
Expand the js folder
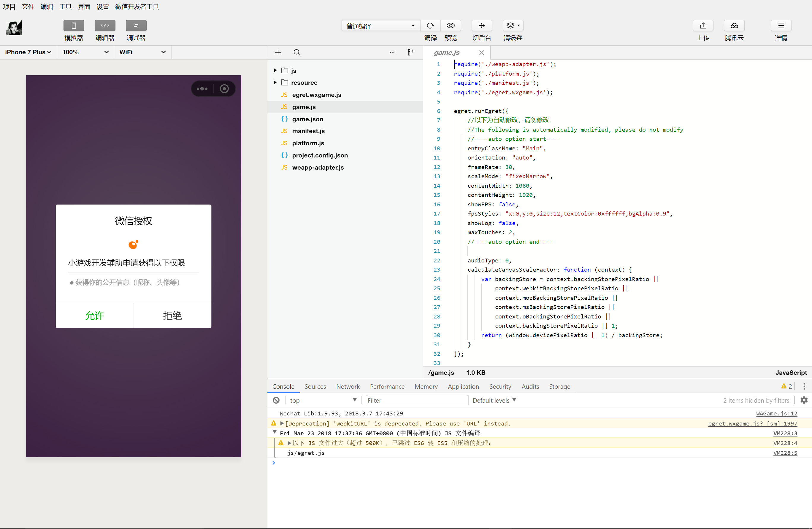point(275,70)
